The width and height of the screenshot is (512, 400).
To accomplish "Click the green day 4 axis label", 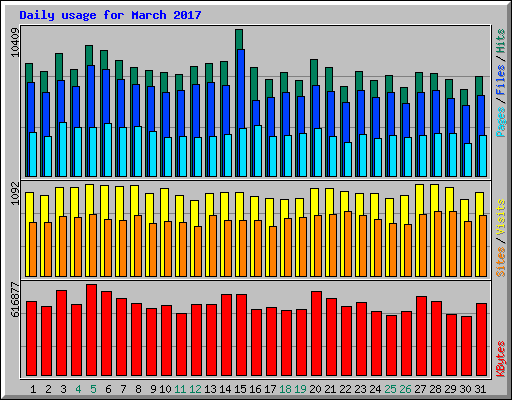I will [78, 389].
